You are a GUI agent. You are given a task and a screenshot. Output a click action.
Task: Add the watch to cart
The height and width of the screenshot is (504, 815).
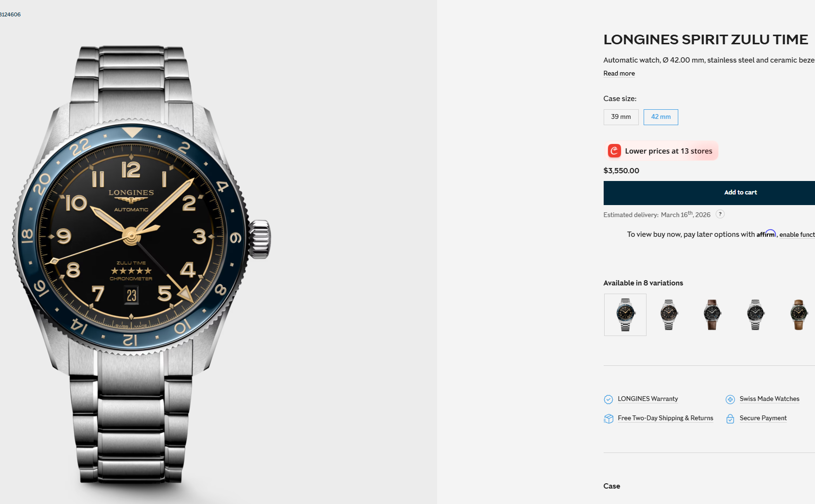pyautogui.click(x=709, y=193)
